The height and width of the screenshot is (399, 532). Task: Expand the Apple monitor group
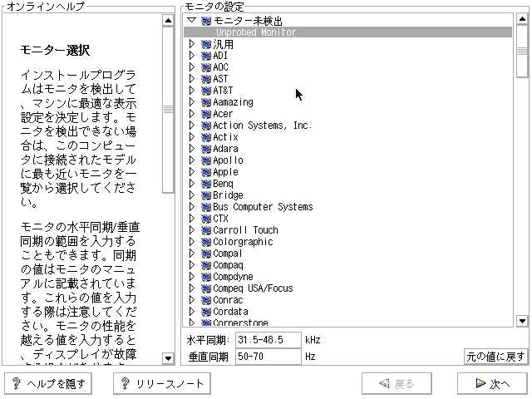click(192, 172)
